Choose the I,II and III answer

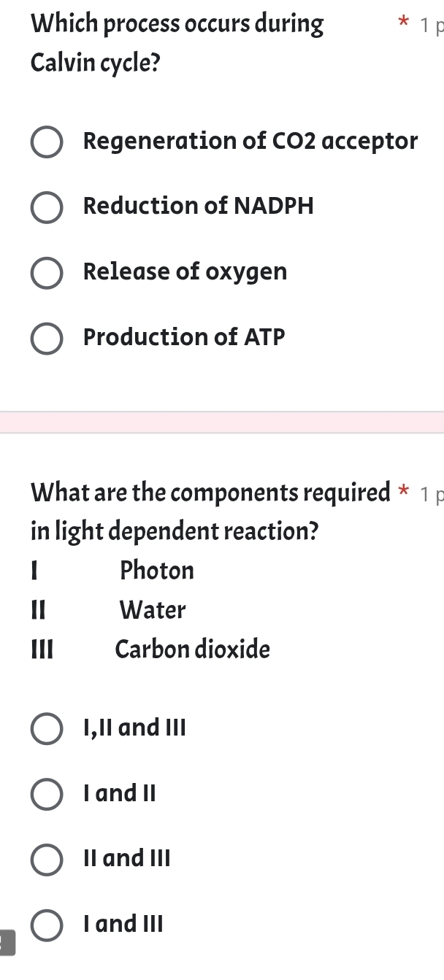(47, 729)
